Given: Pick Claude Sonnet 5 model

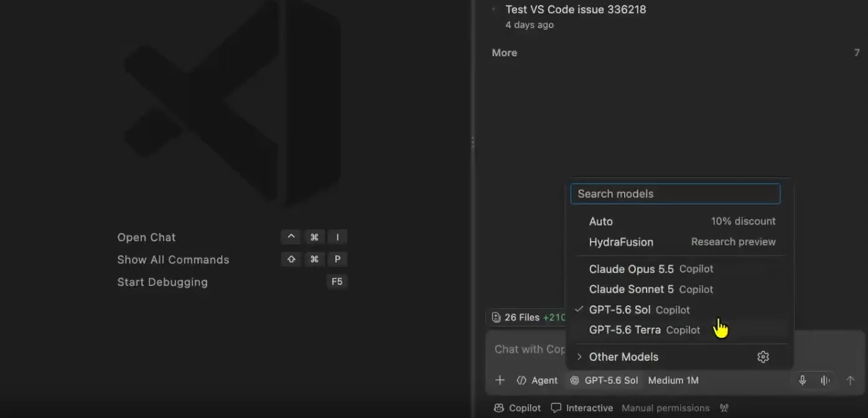Looking at the screenshot, I should point(679,290).
